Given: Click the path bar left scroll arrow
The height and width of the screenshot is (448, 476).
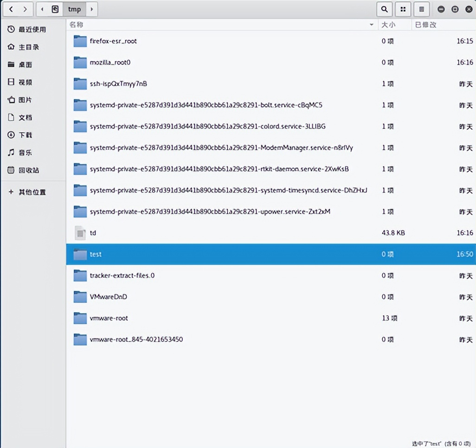Looking at the screenshot, I should 42,9.
